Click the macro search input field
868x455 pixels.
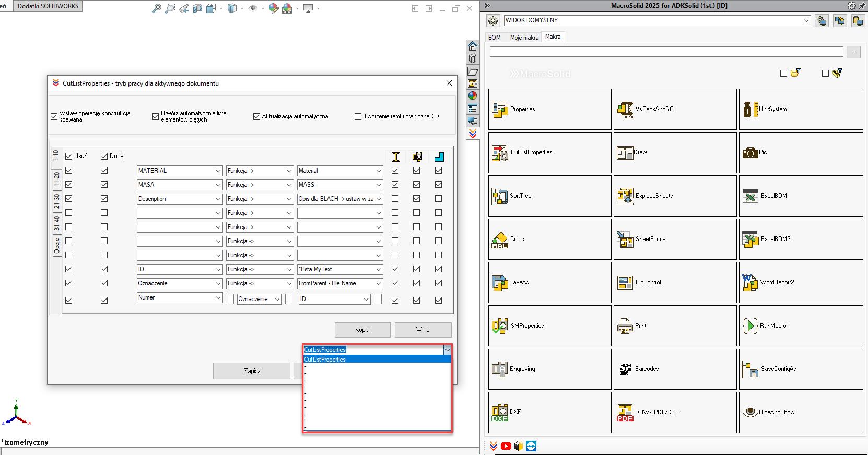coord(666,52)
